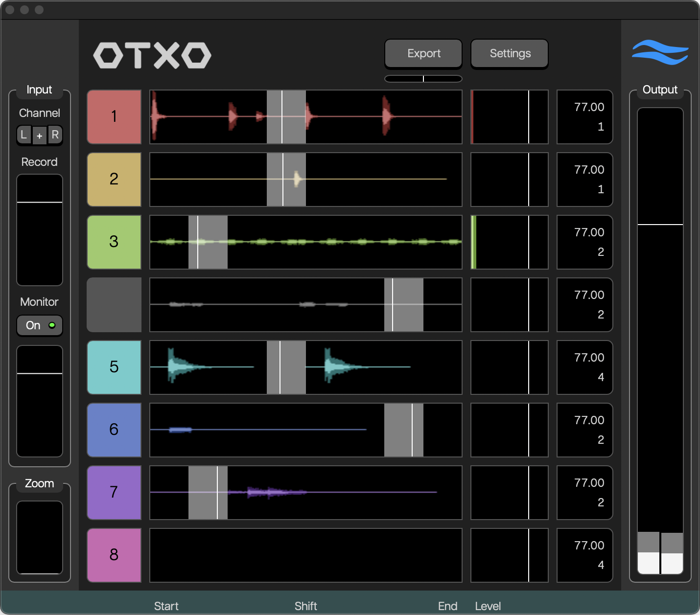Viewport: 700px width, 615px height.
Task: Select the purple channel 7 pad
Action: [114, 493]
